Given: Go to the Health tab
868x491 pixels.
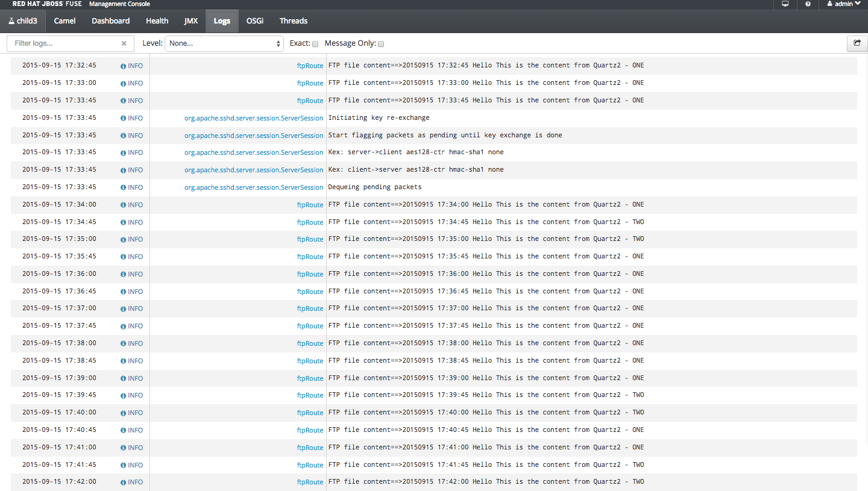Looking at the screenshot, I should point(157,21).
